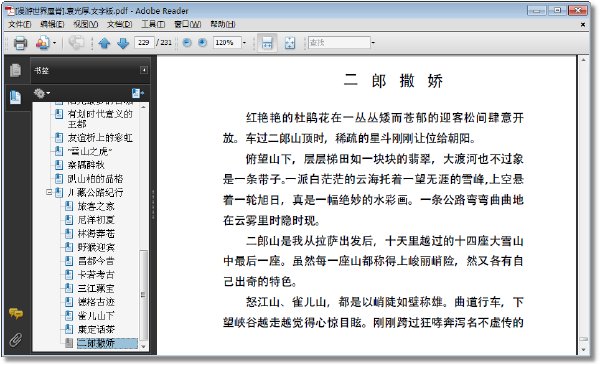The height and width of the screenshot is (366, 600).
Task: Open the search options dropdown arrow
Action: [373, 43]
